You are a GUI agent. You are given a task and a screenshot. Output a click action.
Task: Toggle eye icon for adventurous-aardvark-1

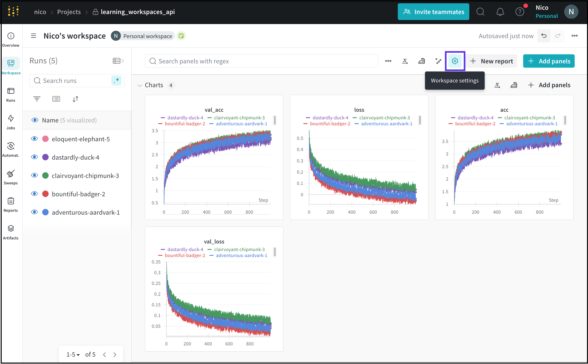point(35,212)
